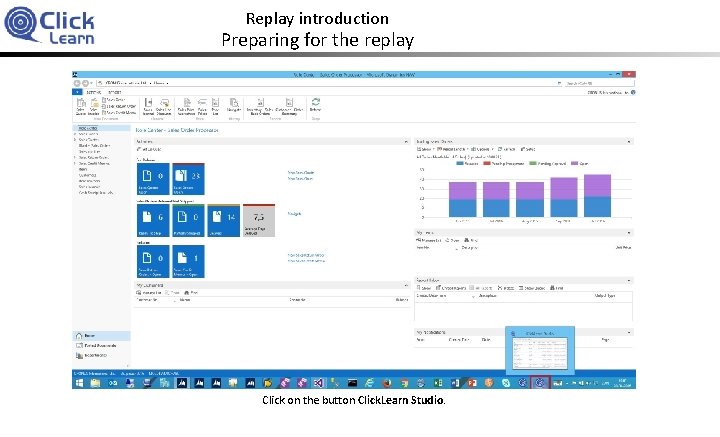Click the ClickLearn Studio window preview thumbnail
This screenshot has width=720, height=437.
coord(540,353)
